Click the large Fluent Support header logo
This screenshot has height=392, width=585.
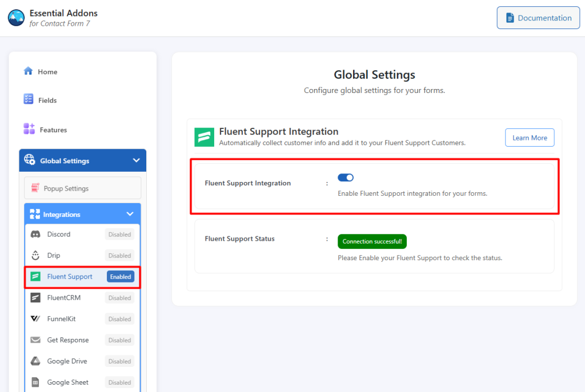(x=205, y=137)
